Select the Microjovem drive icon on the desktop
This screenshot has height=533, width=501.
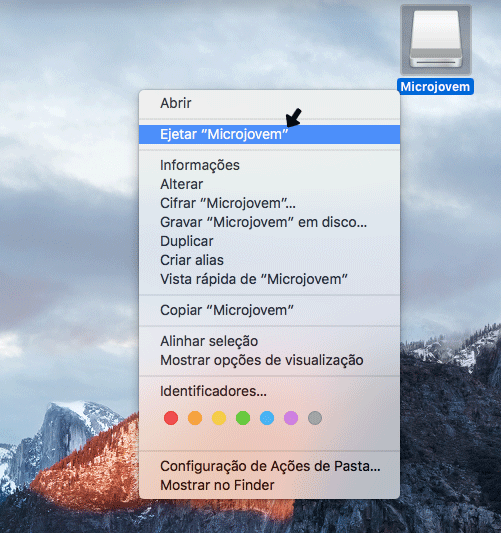click(x=436, y=40)
